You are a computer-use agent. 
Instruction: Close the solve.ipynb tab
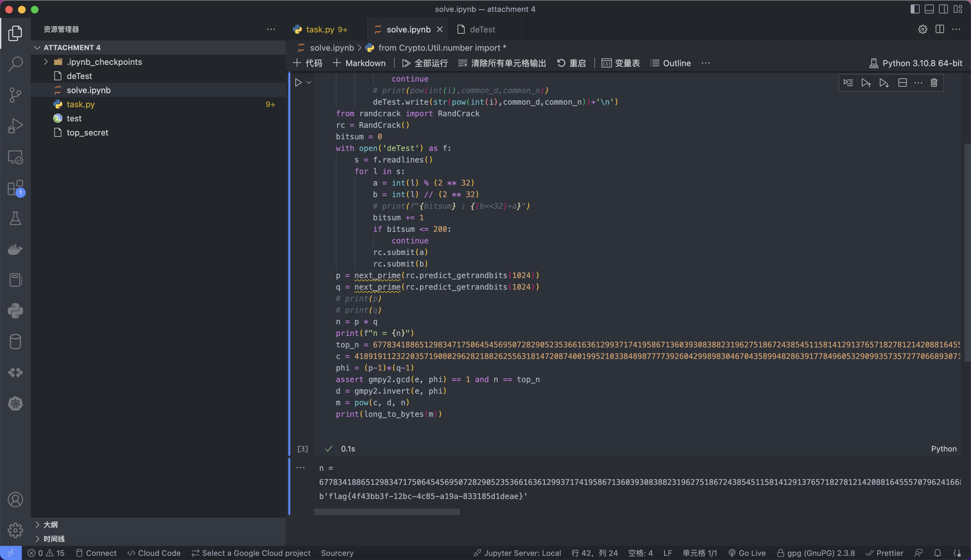pos(440,29)
